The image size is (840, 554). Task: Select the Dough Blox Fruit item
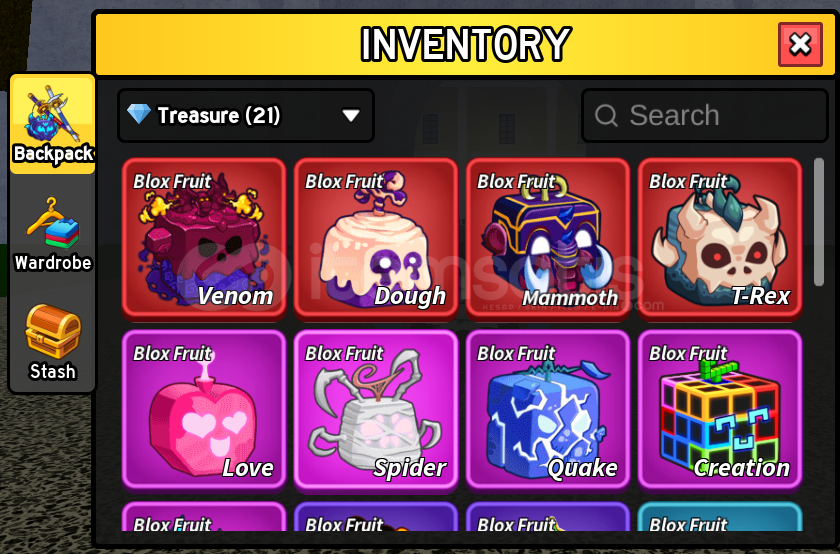376,238
